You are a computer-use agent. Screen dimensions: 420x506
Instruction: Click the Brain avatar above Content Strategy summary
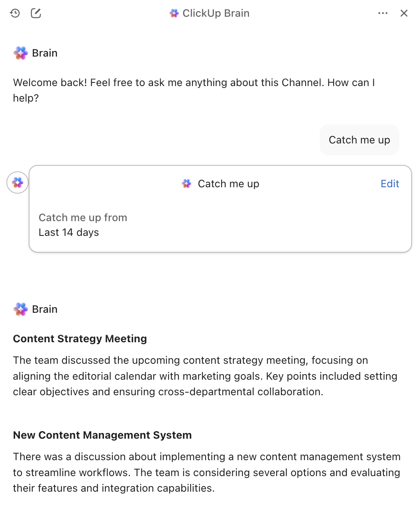[x=21, y=309]
